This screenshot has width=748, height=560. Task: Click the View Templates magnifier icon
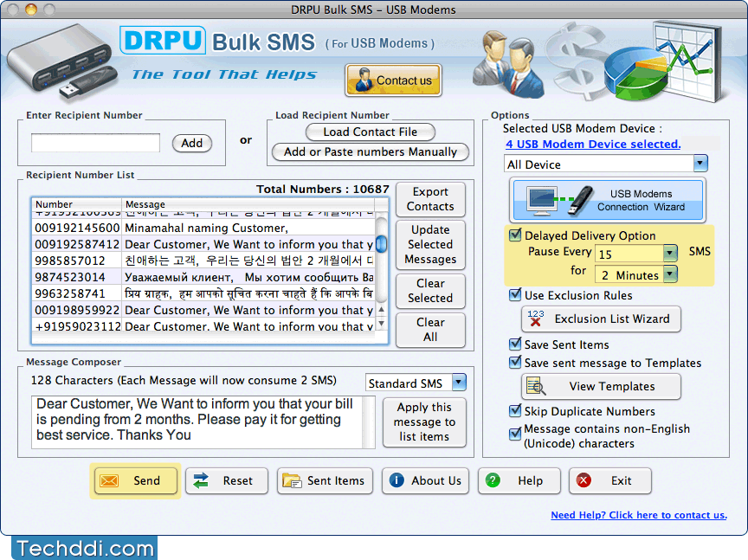point(536,386)
